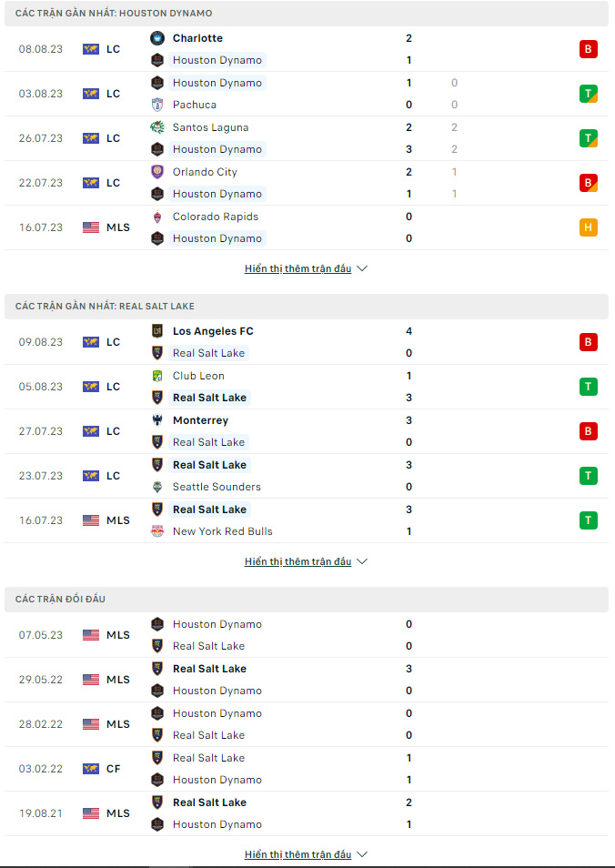Open the 08.08.23 Charlotte match result badge
The height and width of the screenshot is (868, 615).
pos(589,49)
